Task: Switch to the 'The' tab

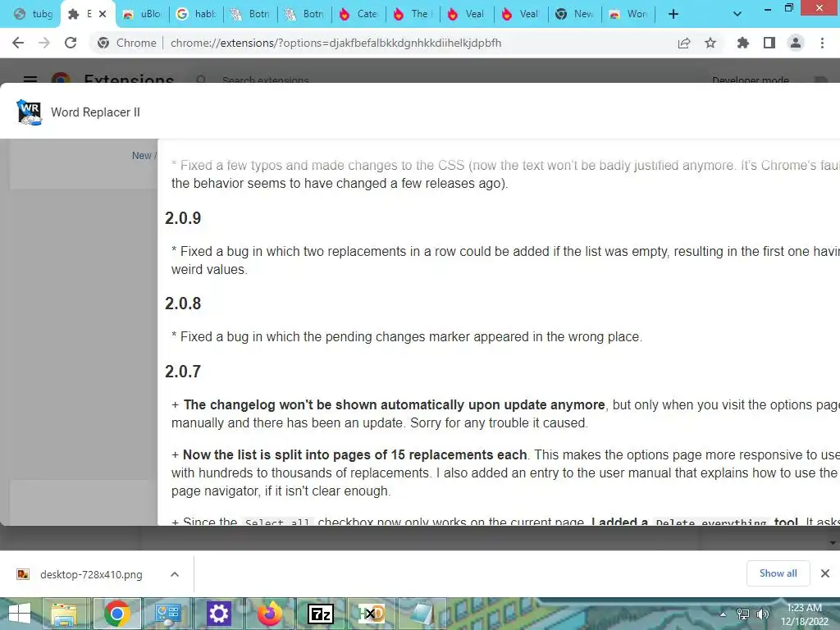Action: point(413,14)
